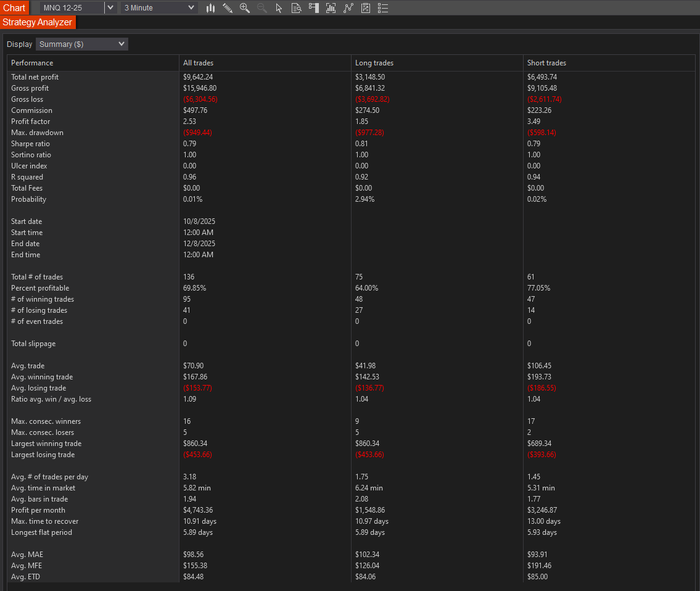700x591 pixels.
Task: Open the performance calculator-style toolbar icon
Action: coord(366,8)
